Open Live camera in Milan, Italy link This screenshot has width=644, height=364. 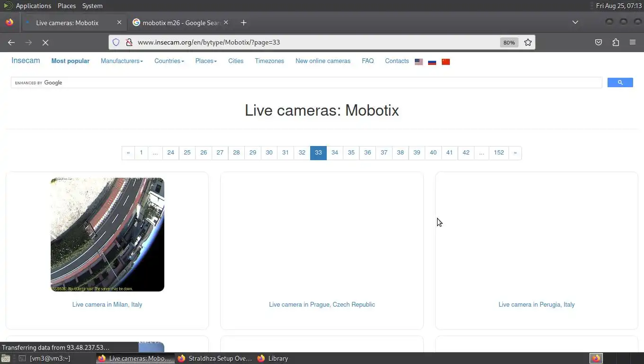click(107, 304)
